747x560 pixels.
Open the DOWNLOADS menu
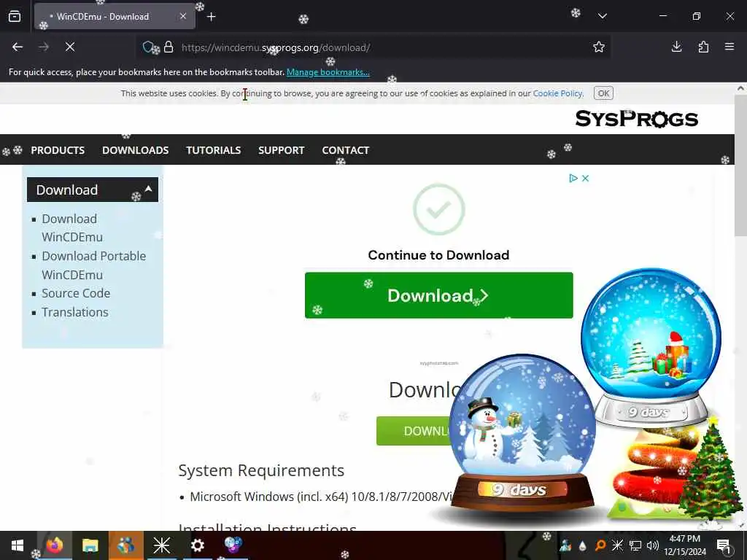coord(135,150)
